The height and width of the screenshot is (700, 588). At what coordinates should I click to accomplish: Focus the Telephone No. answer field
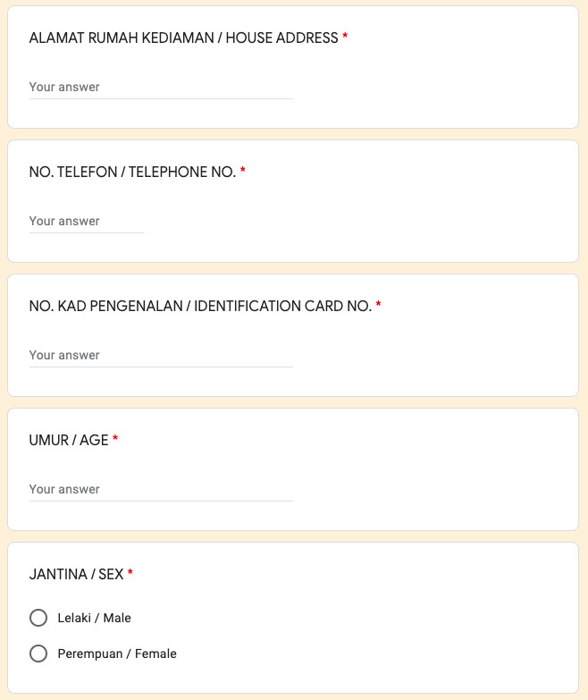click(86, 221)
